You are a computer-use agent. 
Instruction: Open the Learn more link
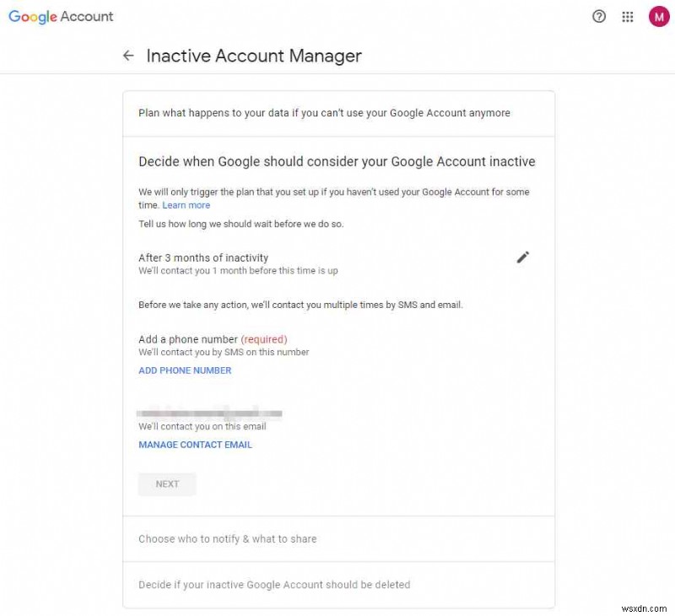(x=186, y=205)
